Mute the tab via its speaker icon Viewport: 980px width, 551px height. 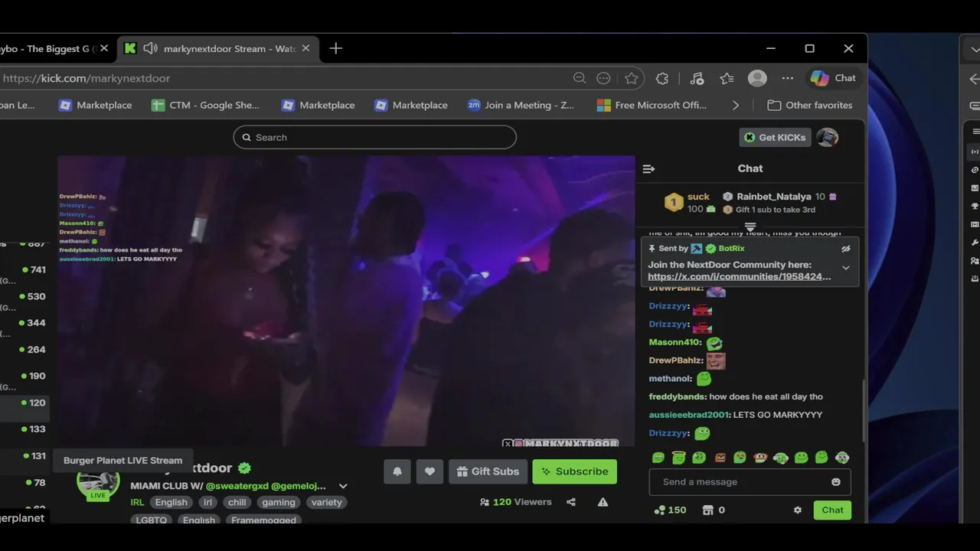(x=150, y=48)
